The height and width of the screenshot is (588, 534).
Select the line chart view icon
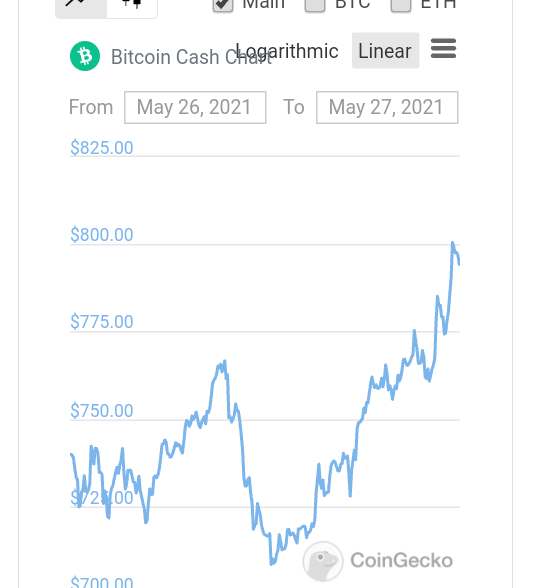[81, 7]
